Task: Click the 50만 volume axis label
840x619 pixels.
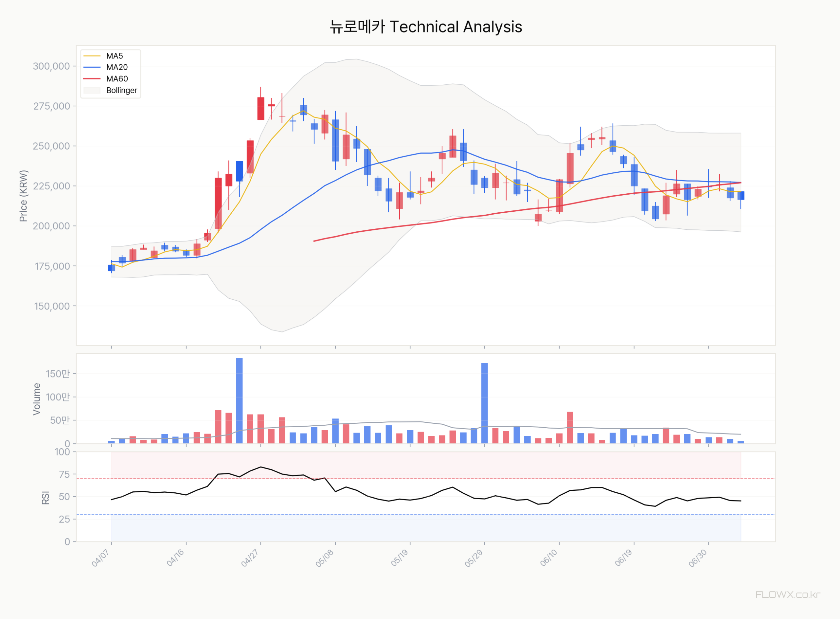Action: point(60,420)
